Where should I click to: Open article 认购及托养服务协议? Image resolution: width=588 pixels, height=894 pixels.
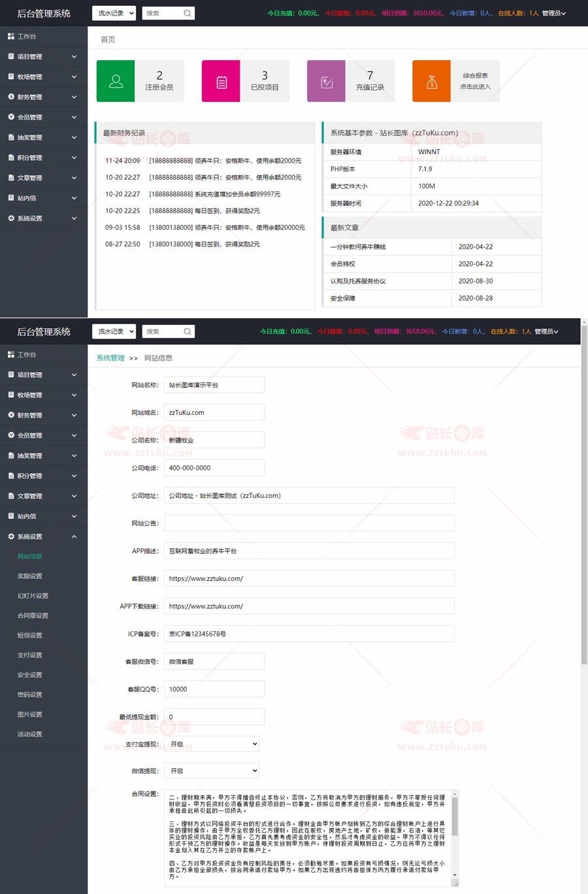358,281
